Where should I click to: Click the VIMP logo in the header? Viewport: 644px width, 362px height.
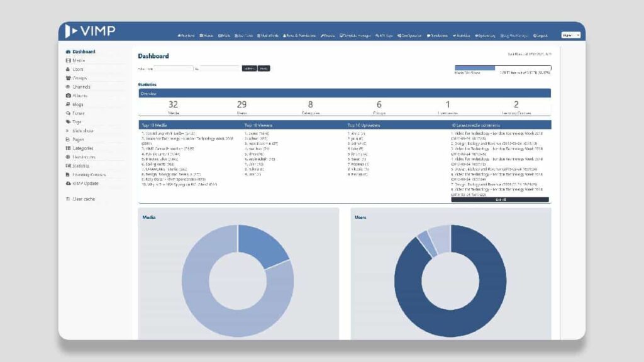90,31
